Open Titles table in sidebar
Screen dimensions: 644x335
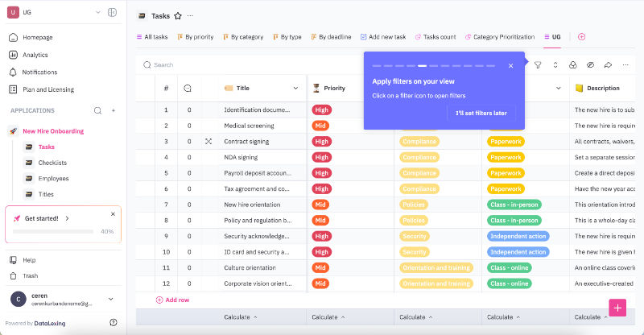click(46, 194)
